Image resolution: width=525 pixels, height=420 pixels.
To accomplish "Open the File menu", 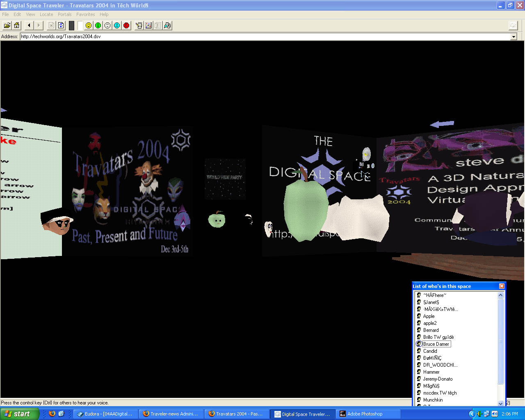I will click(x=5, y=14).
